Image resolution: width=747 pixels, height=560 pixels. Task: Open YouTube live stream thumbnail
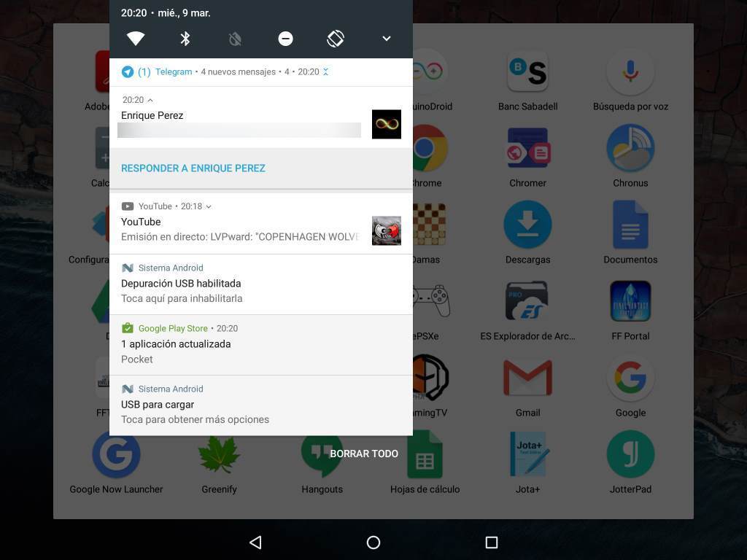[x=387, y=231]
